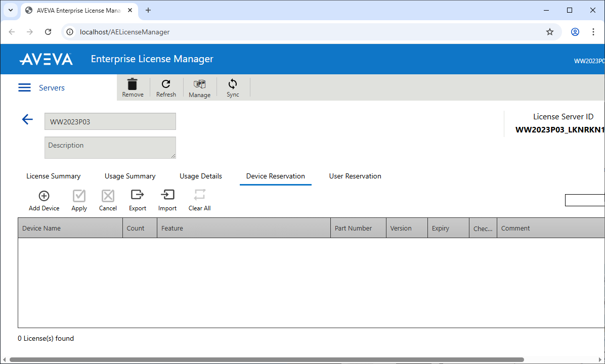The height and width of the screenshot is (364, 605).
Task: Click the scrollbar left arrow
Action: click(x=4, y=360)
